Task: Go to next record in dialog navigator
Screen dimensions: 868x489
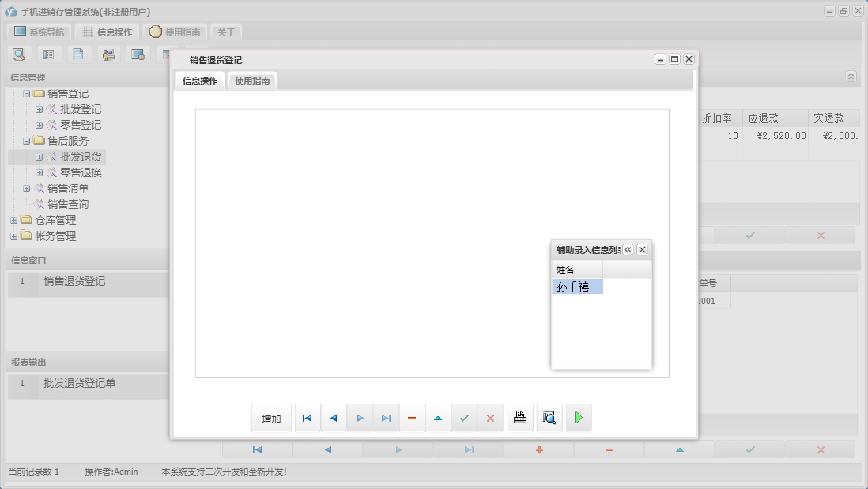Action: click(x=360, y=418)
